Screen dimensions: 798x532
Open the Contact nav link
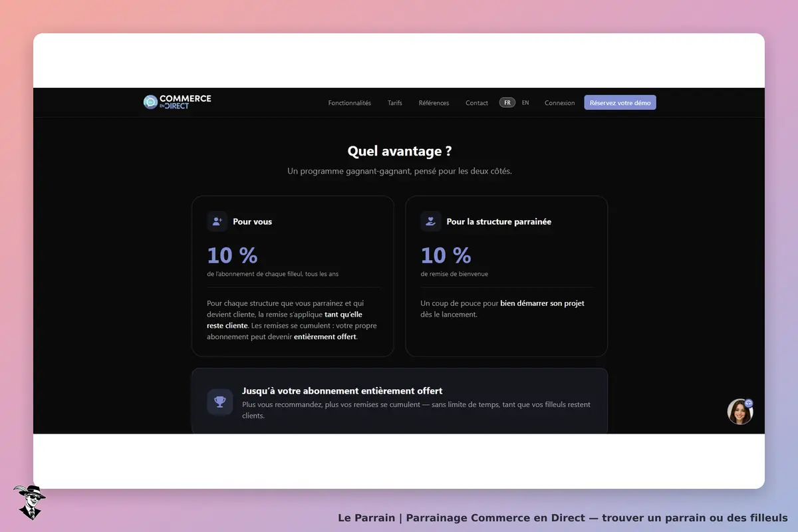coord(477,103)
